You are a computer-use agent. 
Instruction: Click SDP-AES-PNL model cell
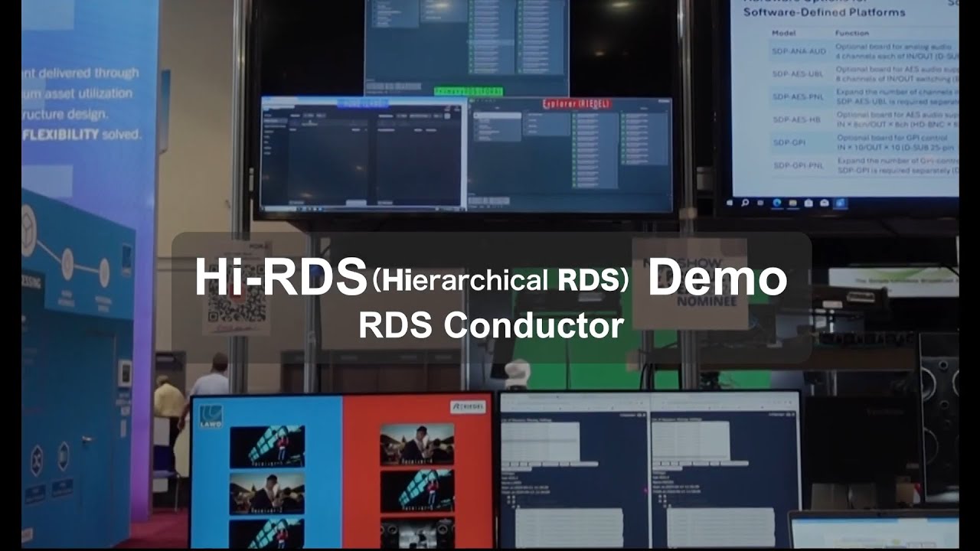pos(799,96)
